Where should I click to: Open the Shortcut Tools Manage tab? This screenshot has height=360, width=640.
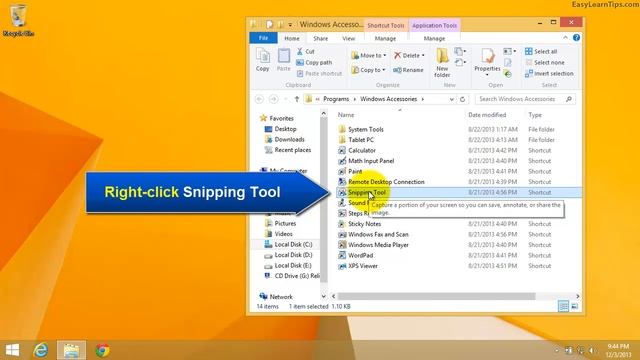[x=385, y=38]
